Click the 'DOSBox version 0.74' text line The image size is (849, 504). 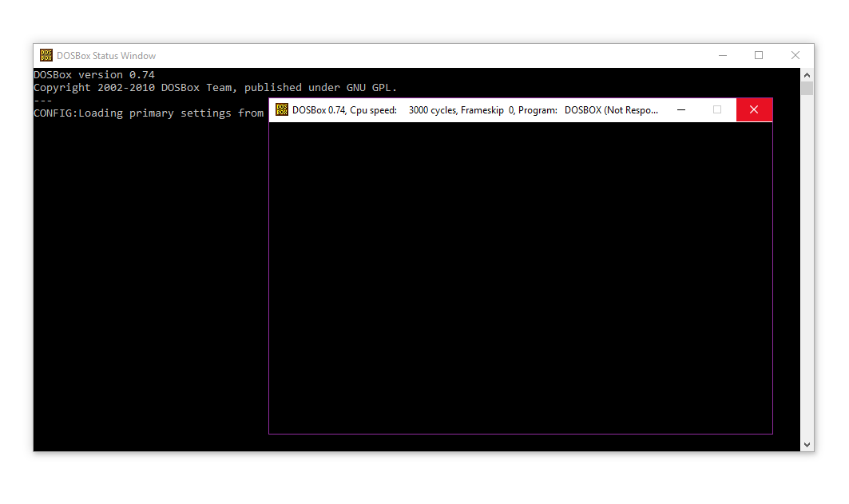[94, 75]
